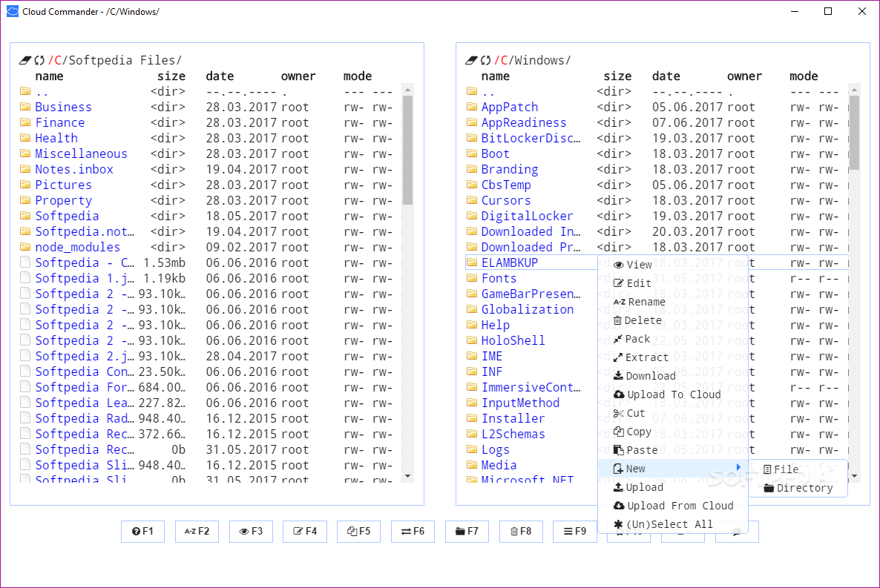Click left panel scrollbar up arrow
Viewport: 880px width, 588px height.
[408, 90]
